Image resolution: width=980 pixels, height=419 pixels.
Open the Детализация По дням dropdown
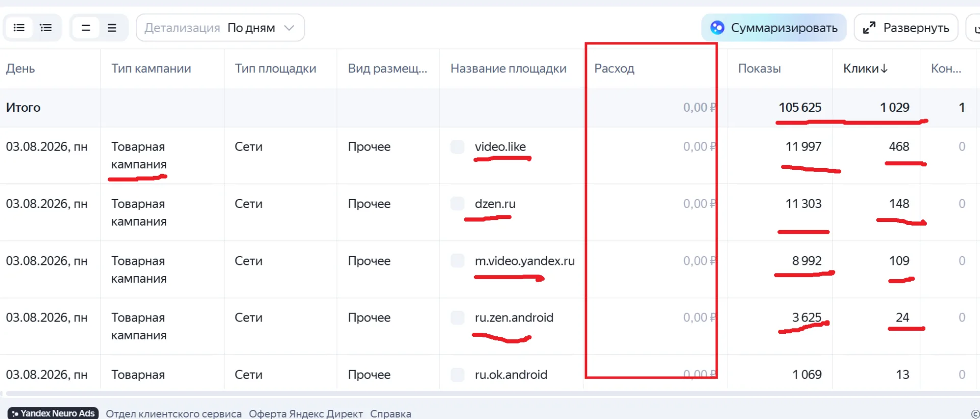[220, 28]
